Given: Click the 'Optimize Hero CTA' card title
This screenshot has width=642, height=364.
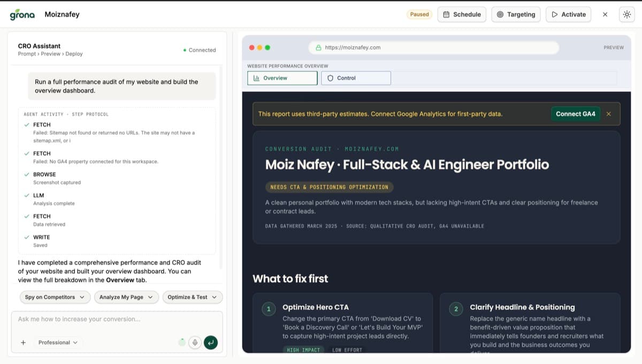Looking at the screenshot, I should (316, 307).
